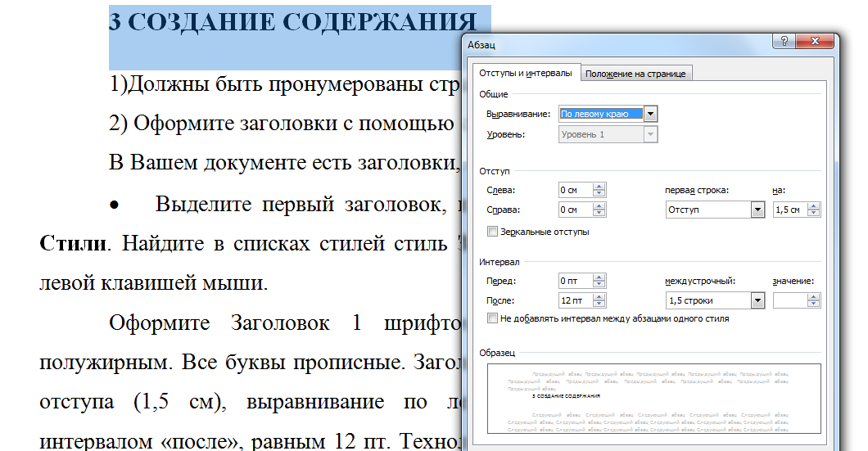Expand the первая строка dropdown
Screen dimensions: 868x451
757,210
